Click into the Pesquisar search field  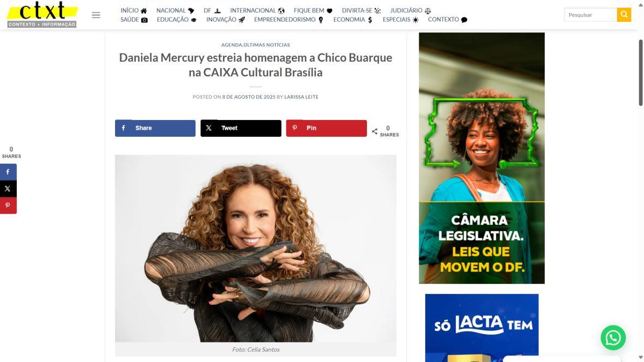[x=590, y=15]
